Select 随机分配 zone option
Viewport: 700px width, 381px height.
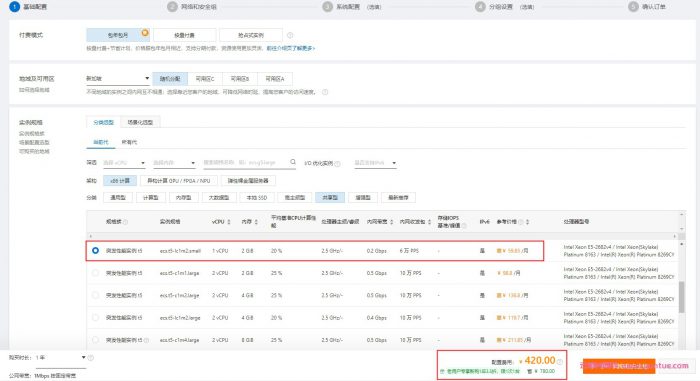click(170, 79)
